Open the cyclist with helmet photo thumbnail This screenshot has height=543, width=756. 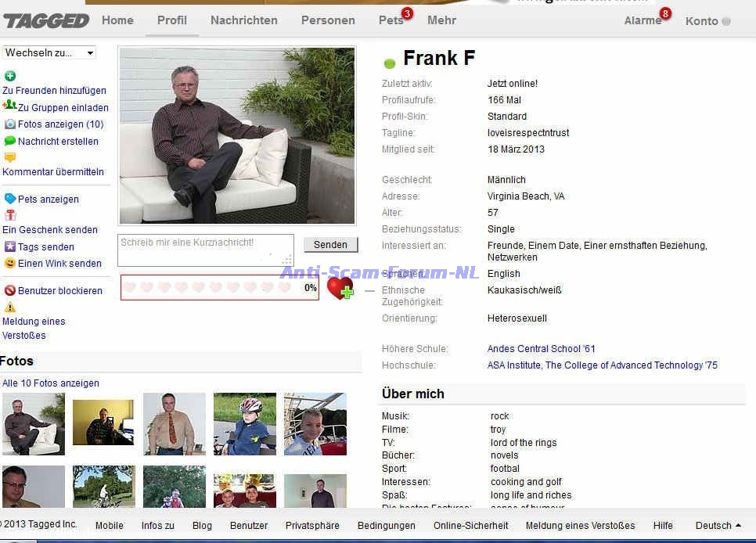pos(244,423)
